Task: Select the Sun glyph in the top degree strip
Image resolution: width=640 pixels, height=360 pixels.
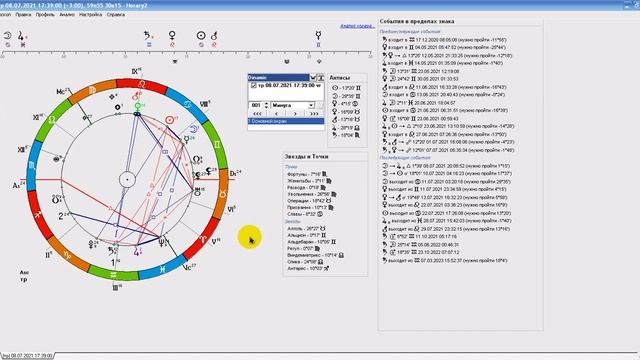Action: 201,36
